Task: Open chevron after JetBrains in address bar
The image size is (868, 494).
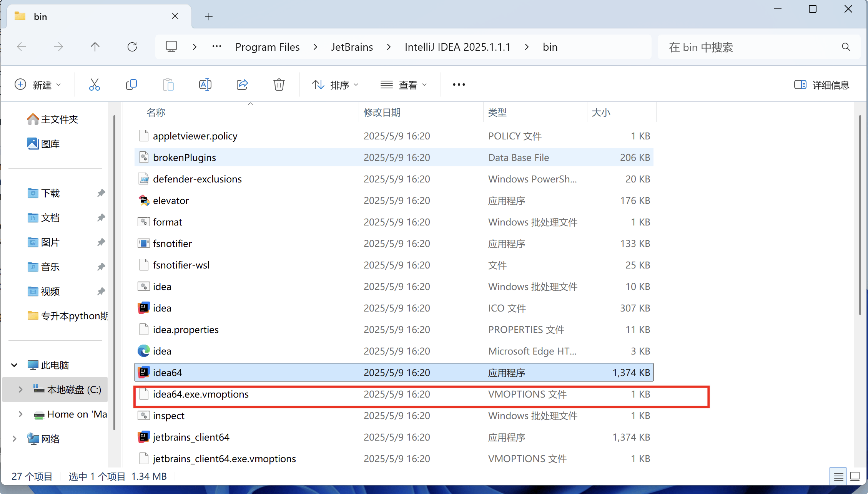Action: pos(389,47)
